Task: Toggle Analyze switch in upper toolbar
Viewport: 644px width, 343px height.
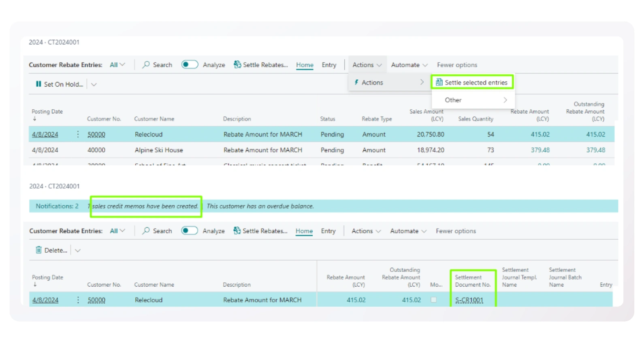Action: 190,65
